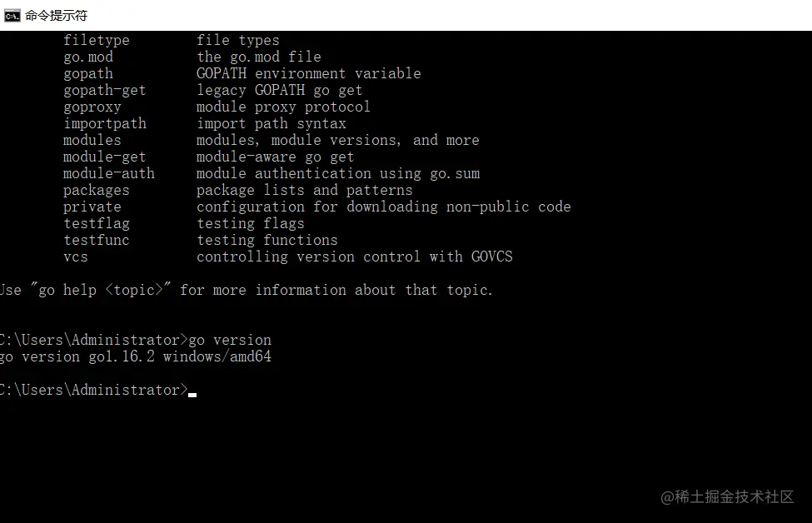The width and height of the screenshot is (812, 523).
Task: Click the 'testflag' topic name
Action: pyautogui.click(x=96, y=223)
